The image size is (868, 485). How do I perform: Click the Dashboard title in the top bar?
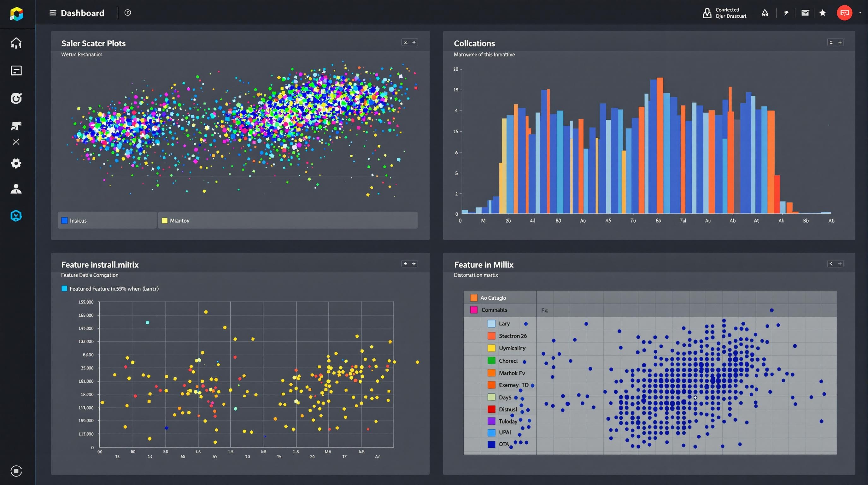[82, 13]
